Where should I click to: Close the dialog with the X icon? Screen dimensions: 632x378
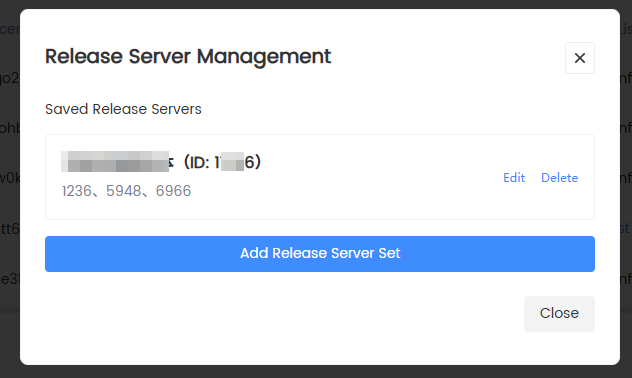[x=580, y=58]
